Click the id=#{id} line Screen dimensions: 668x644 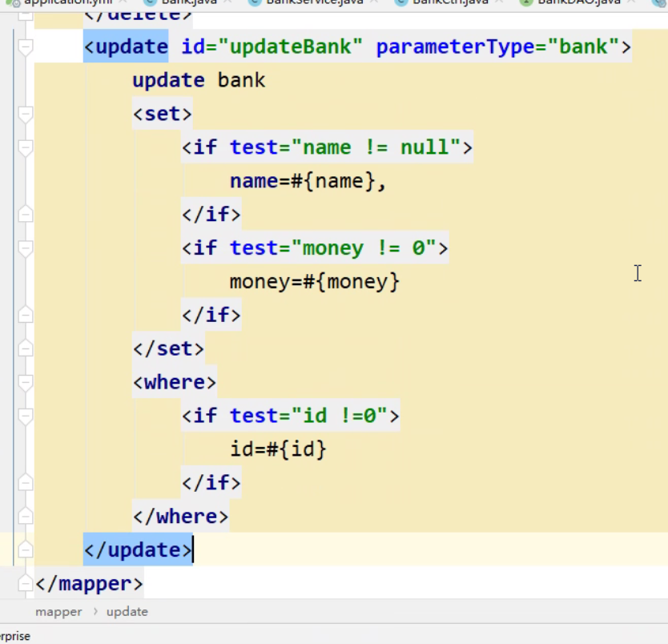pos(279,449)
